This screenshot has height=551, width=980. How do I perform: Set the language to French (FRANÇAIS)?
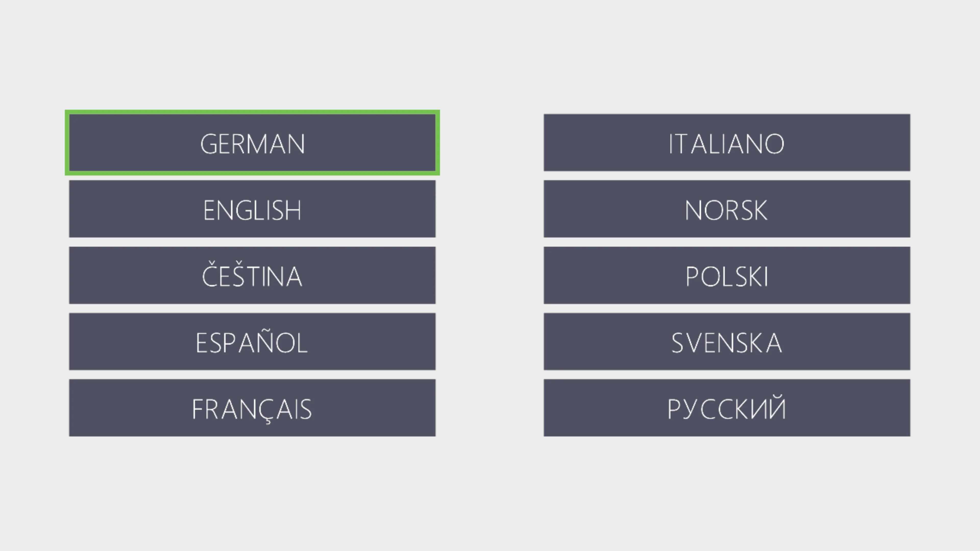(x=252, y=408)
